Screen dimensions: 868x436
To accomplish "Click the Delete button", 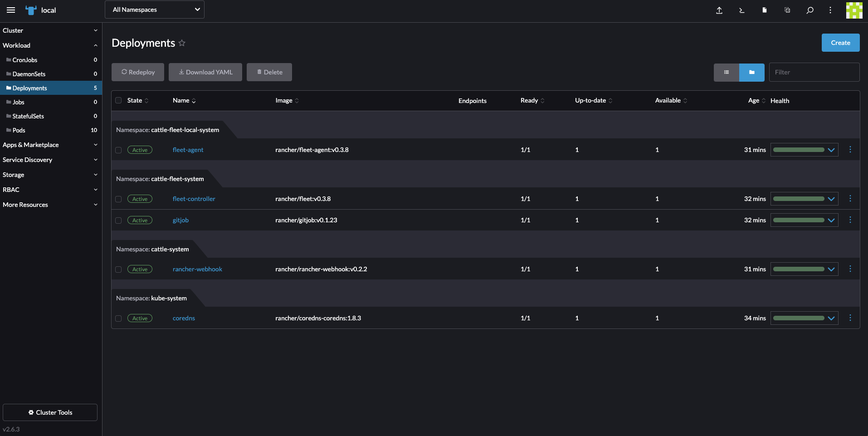I will click(x=269, y=72).
